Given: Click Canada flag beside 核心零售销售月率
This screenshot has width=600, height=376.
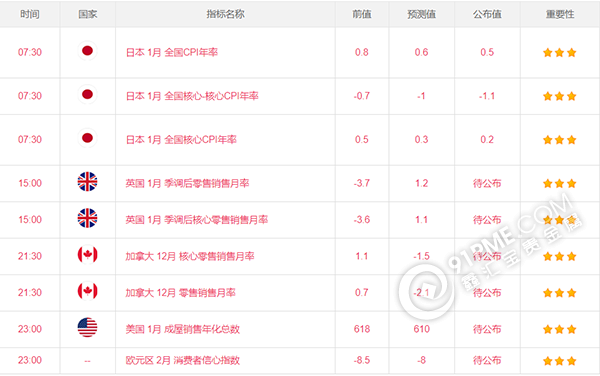Looking at the screenshot, I should point(87,255).
